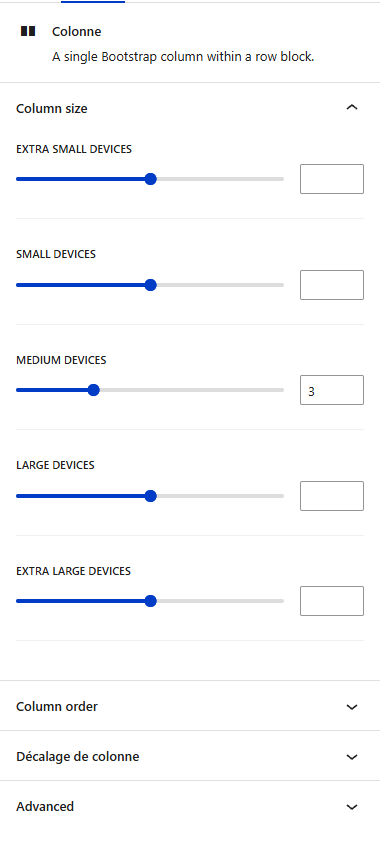Focus the Extra Large Devices number field
387x865 pixels.
coord(332,601)
